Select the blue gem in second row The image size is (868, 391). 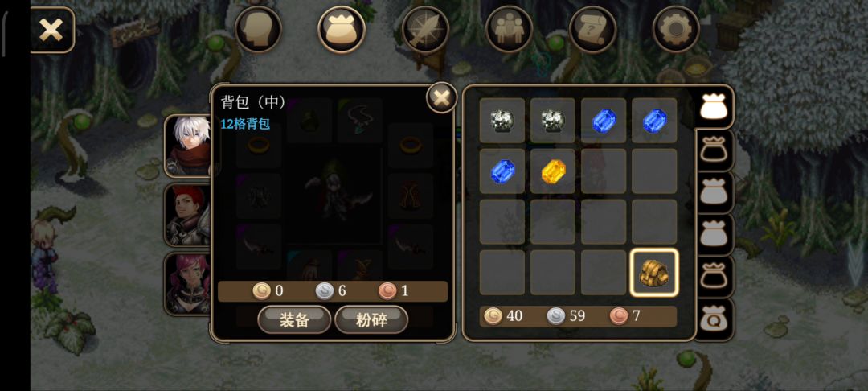click(x=502, y=171)
